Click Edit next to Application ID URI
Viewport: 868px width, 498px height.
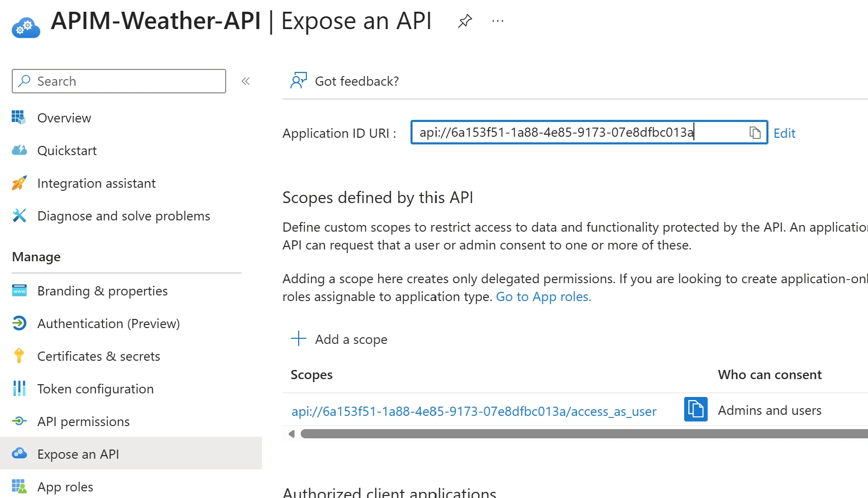[784, 133]
